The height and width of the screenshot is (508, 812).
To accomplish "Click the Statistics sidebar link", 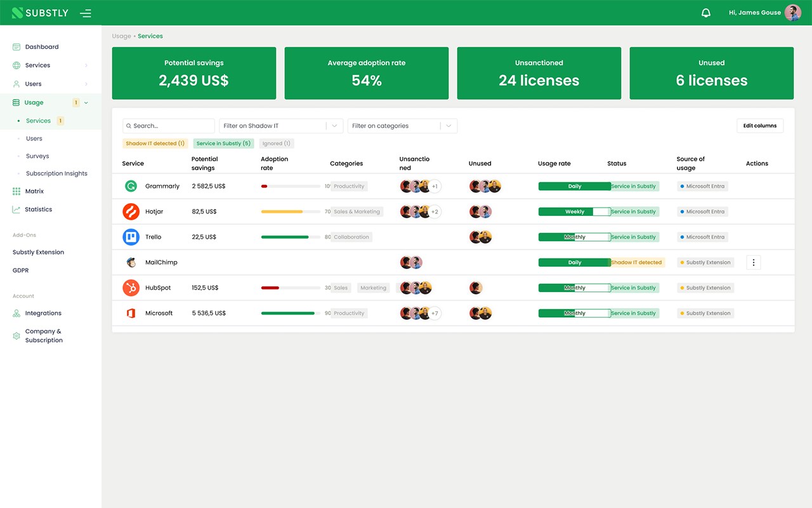I will [x=38, y=210].
